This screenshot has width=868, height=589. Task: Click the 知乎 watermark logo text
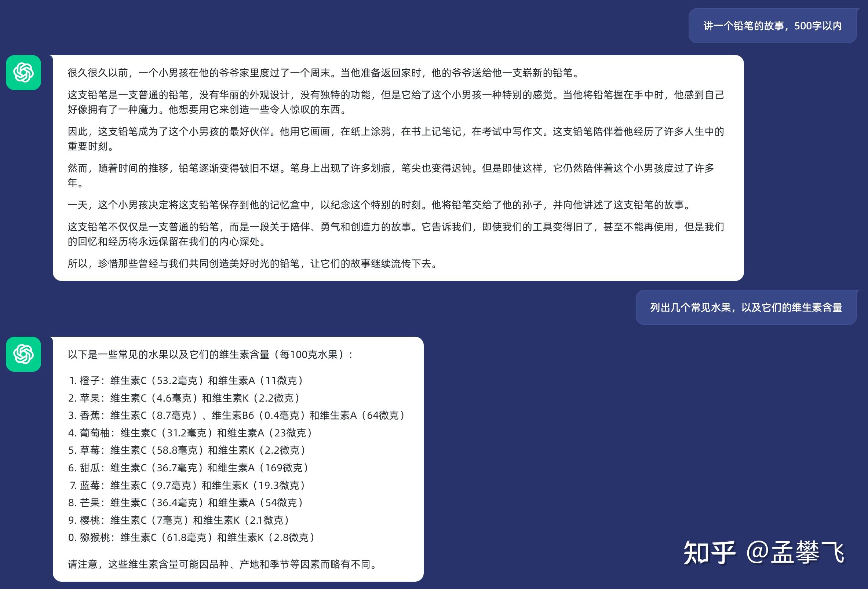tap(709, 553)
